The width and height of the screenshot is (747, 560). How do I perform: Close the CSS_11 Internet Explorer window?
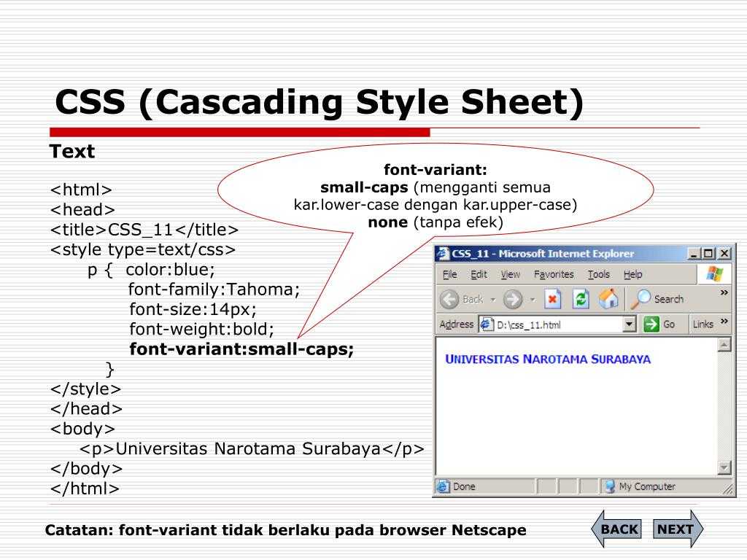coord(724,253)
